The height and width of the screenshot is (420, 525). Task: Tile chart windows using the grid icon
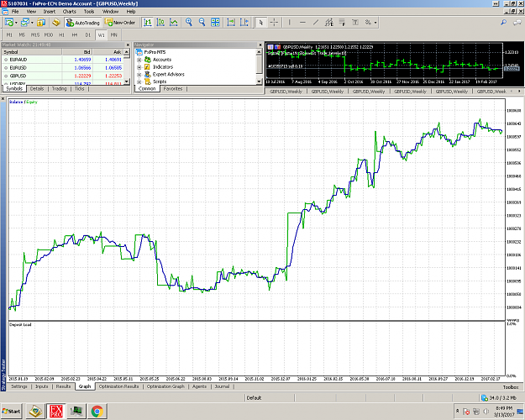[215, 23]
